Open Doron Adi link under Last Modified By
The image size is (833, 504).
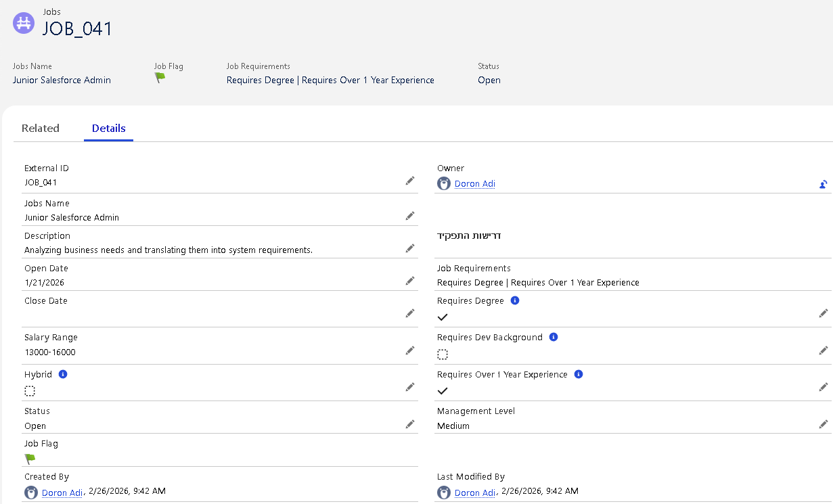point(474,493)
